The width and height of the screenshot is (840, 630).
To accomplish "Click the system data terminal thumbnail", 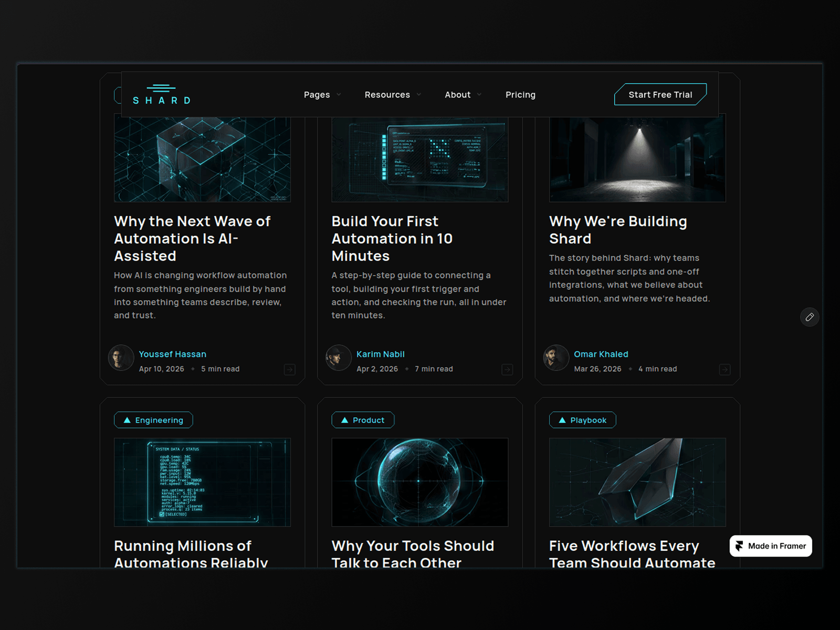I will [202, 482].
